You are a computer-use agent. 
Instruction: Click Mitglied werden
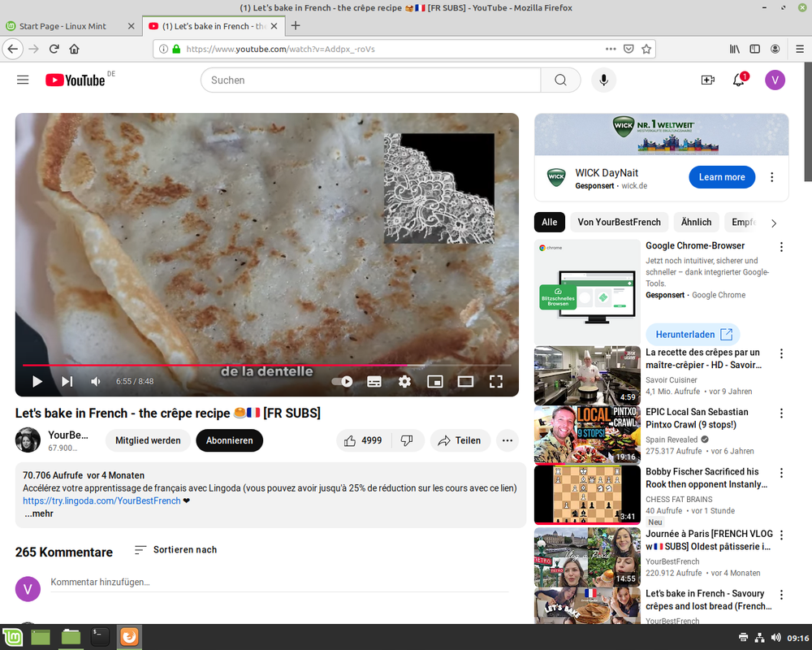click(x=148, y=440)
